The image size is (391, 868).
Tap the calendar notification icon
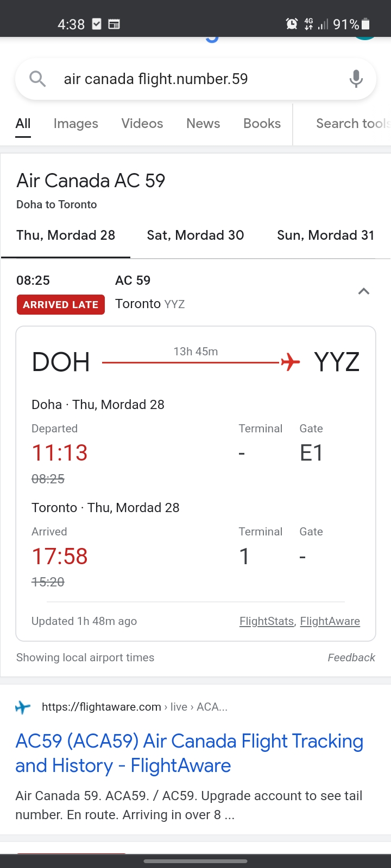[x=114, y=24]
